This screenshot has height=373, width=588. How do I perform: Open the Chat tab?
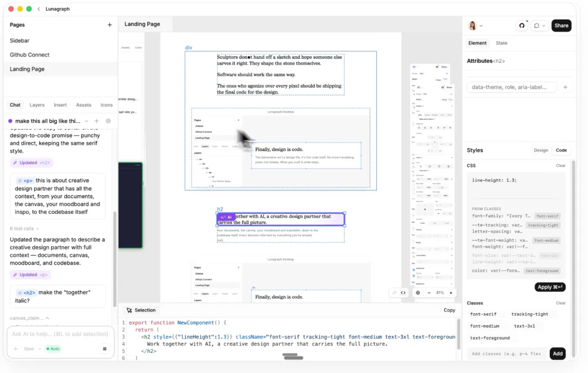[15, 105]
